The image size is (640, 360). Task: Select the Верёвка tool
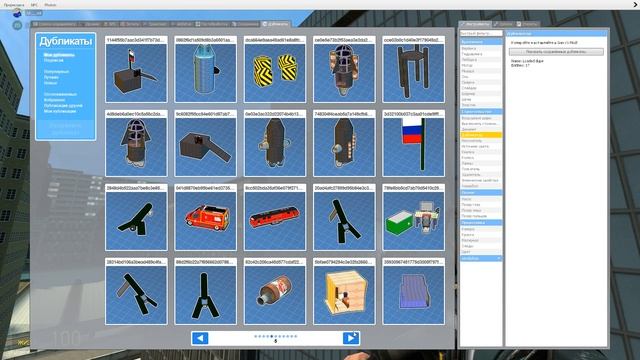point(481,48)
